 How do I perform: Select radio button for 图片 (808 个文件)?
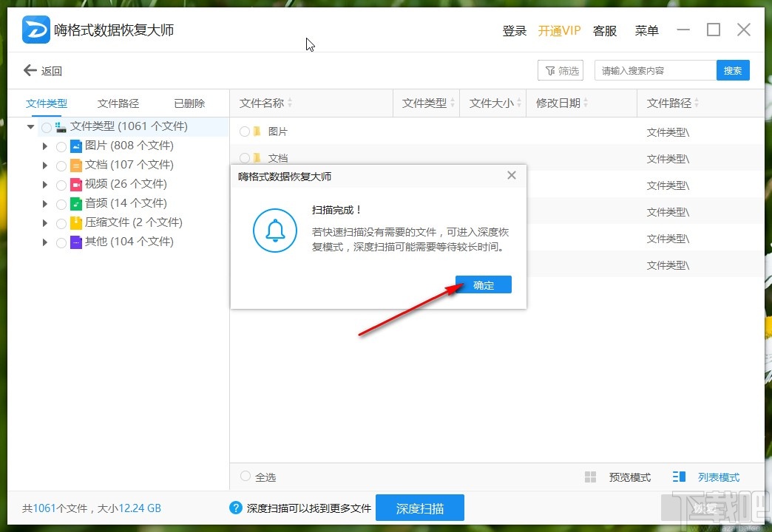61,146
